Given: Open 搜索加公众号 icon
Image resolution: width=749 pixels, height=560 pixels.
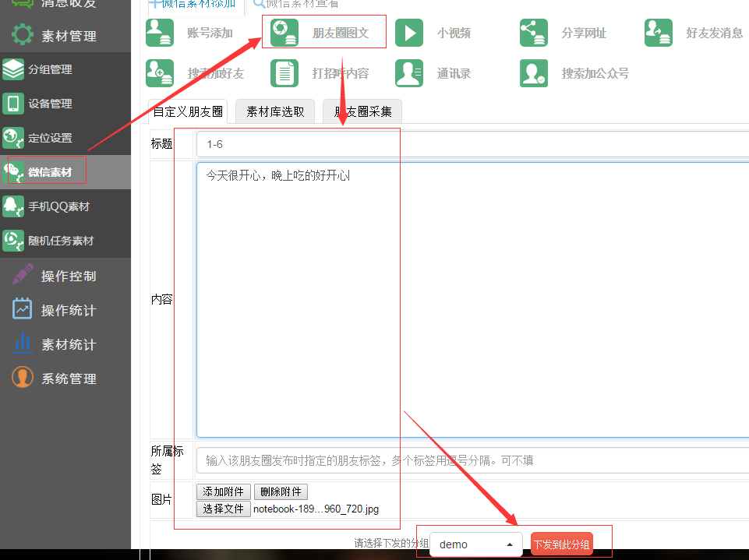Looking at the screenshot, I should coord(534,73).
